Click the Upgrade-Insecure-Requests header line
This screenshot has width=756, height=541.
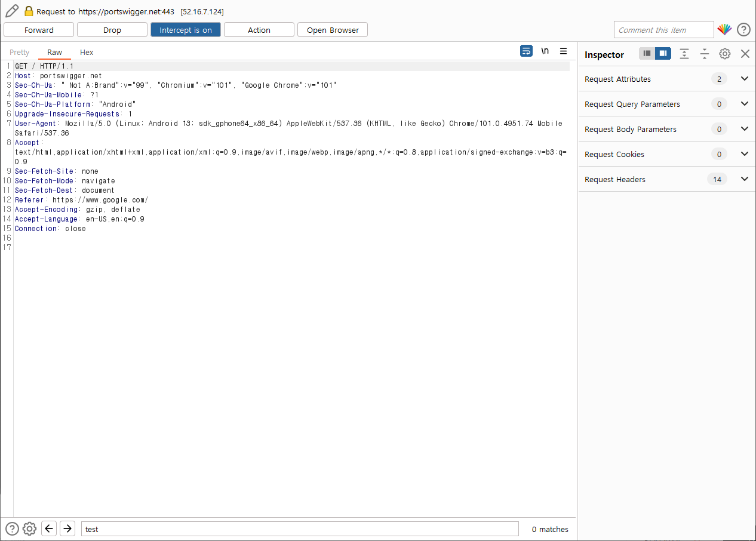pos(73,114)
